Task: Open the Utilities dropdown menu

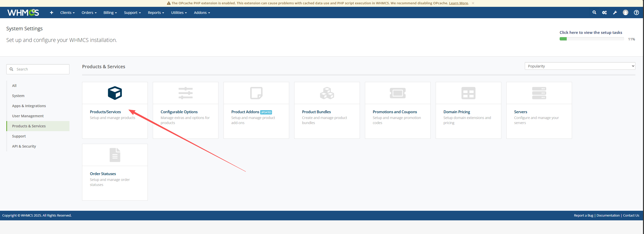Action: tap(179, 13)
